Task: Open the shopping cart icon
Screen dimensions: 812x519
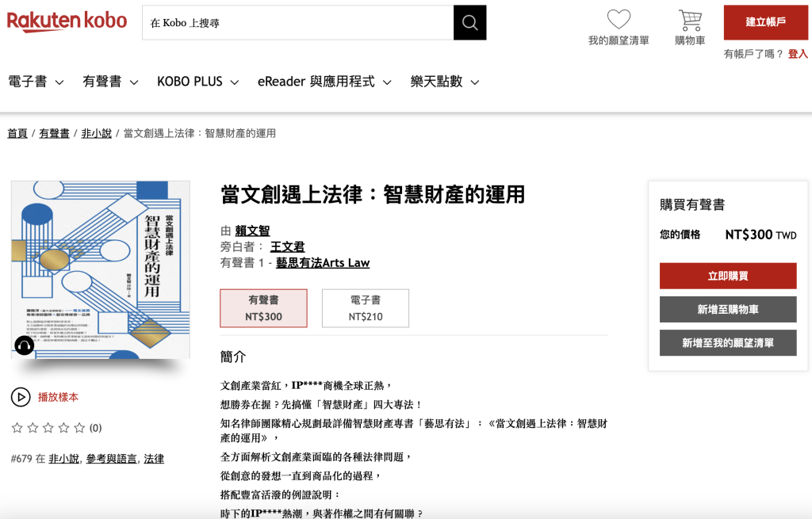Action: point(690,20)
